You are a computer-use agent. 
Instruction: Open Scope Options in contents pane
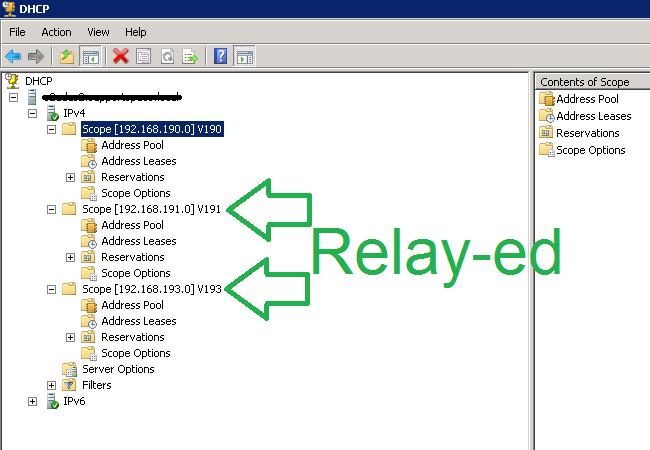click(590, 150)
